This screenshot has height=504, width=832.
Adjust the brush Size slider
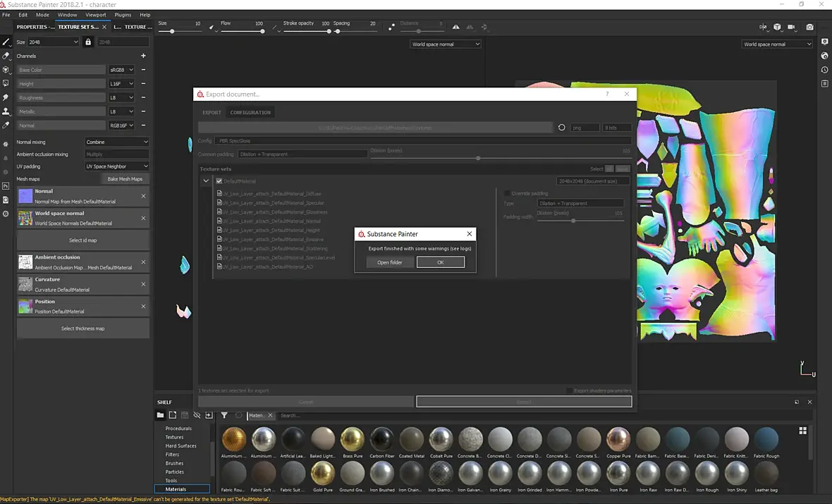point(179,31)
